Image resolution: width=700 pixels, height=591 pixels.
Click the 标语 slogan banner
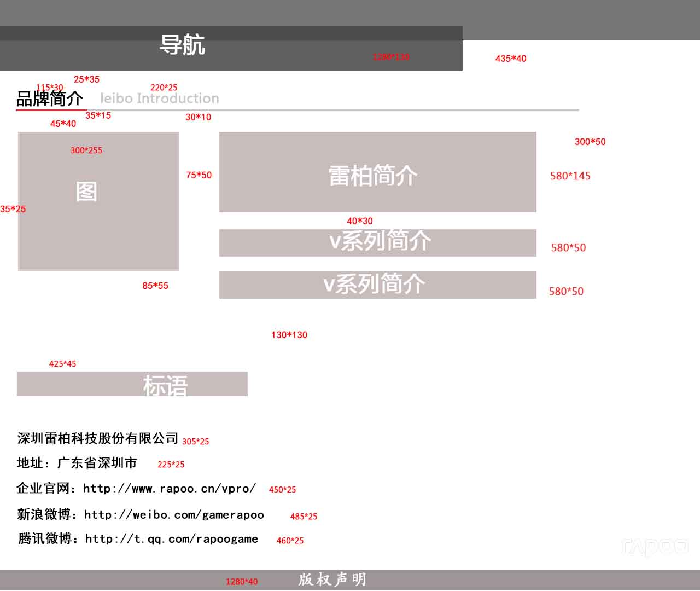pyautogui.click(x=132, y=384)
